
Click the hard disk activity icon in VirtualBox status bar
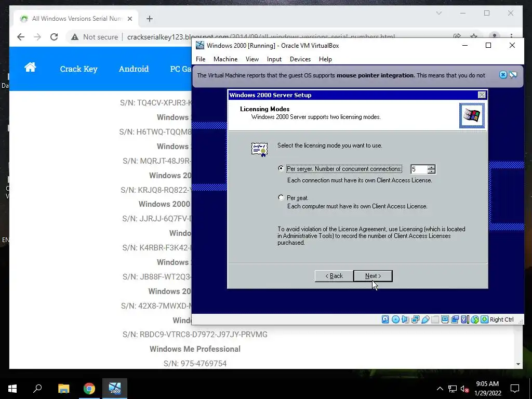click(x=385, y=320)
